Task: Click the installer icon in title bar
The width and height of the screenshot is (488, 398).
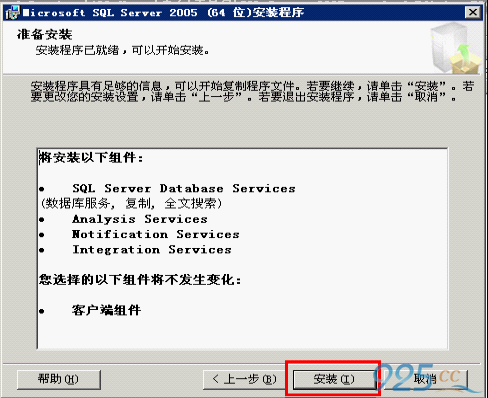Action: (x=13, y=13)
